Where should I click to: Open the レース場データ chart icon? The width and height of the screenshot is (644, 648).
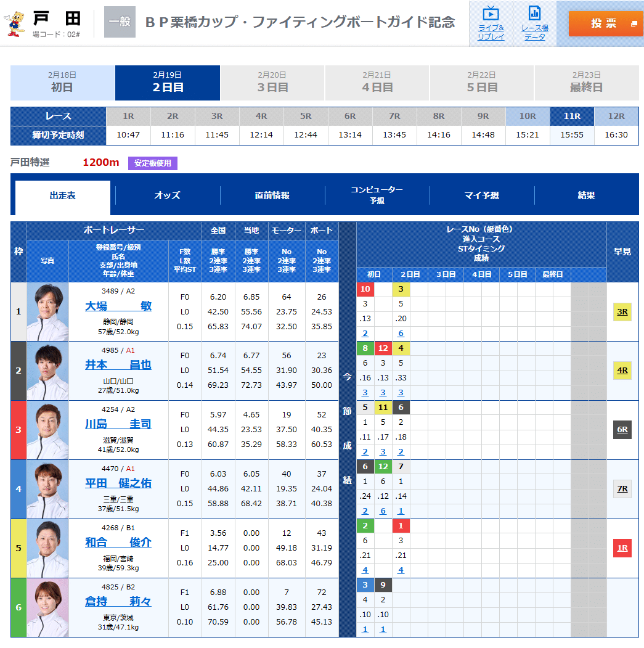click(x=535, y=23)
